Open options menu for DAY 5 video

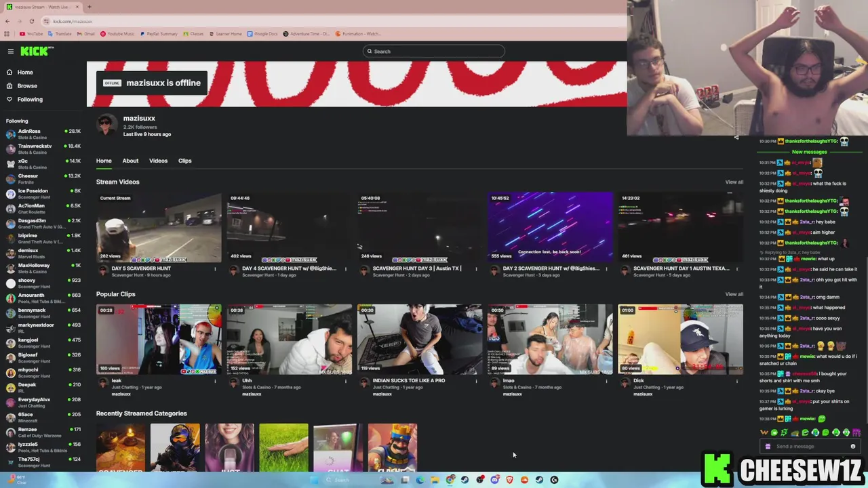point(216,268)
